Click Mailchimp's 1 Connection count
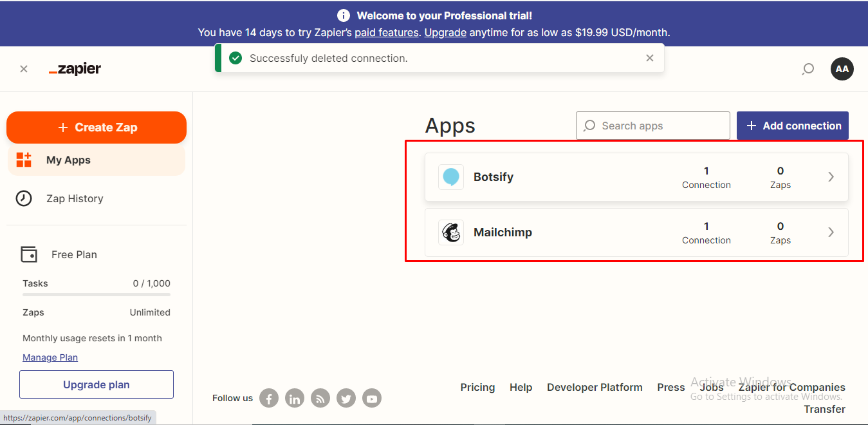 click(x=706, y=232)
